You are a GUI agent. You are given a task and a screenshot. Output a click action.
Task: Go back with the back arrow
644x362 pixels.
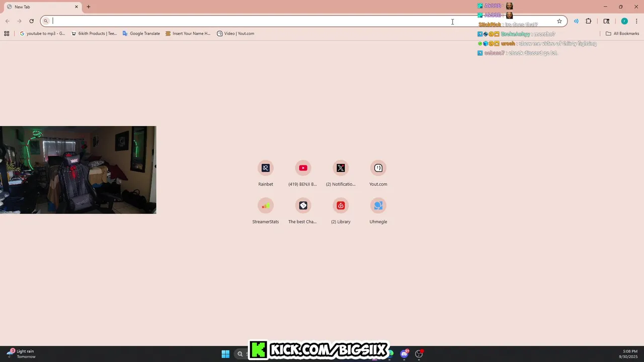tap(7, 21)
